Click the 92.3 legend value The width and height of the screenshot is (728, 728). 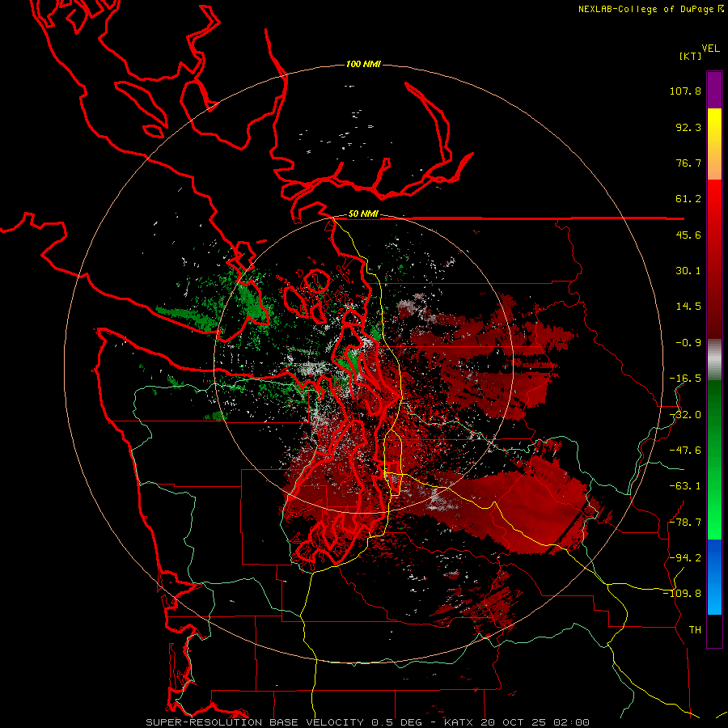688,127
